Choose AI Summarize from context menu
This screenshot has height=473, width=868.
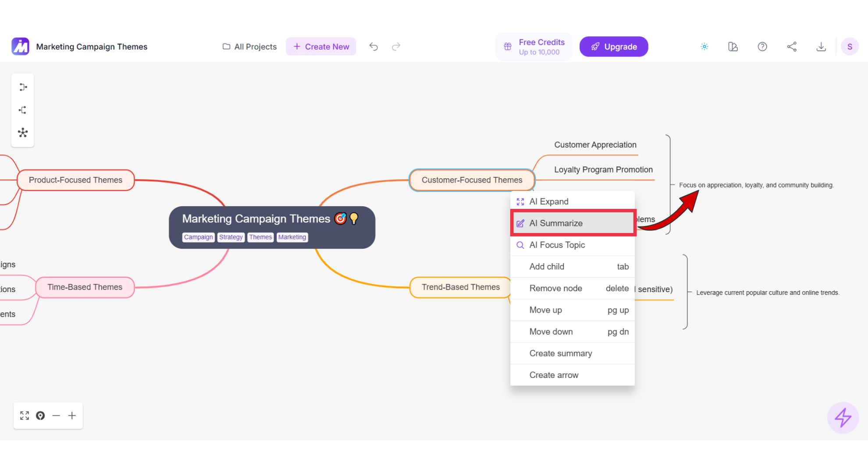click(573, 223)
